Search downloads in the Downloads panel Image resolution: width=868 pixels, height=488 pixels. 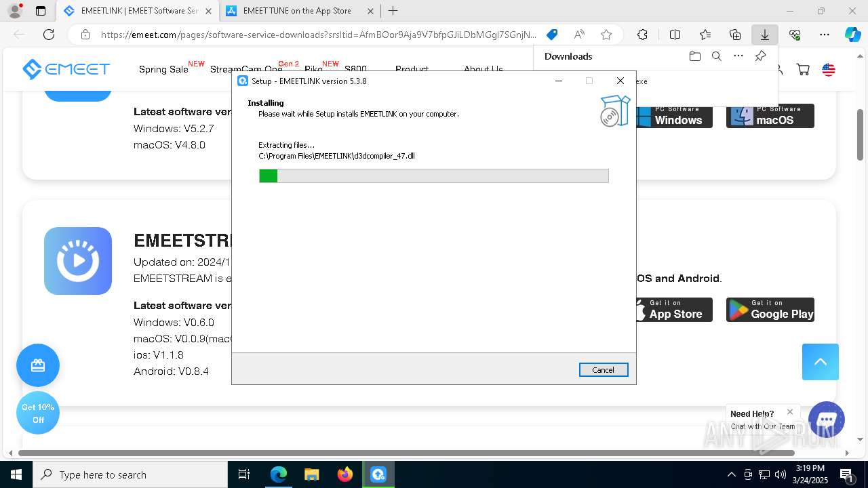tap(716, 56)
